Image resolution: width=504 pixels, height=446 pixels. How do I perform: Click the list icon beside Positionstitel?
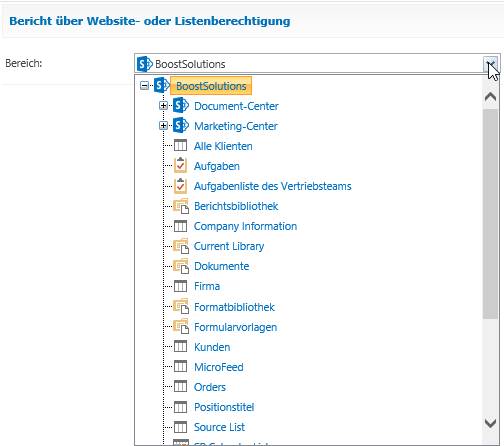click(x=180, y=407)
